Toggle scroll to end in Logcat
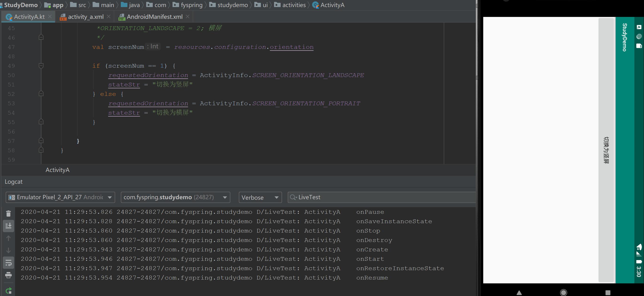The height and width of the screenshot is (296, 644). pos(8,226)
